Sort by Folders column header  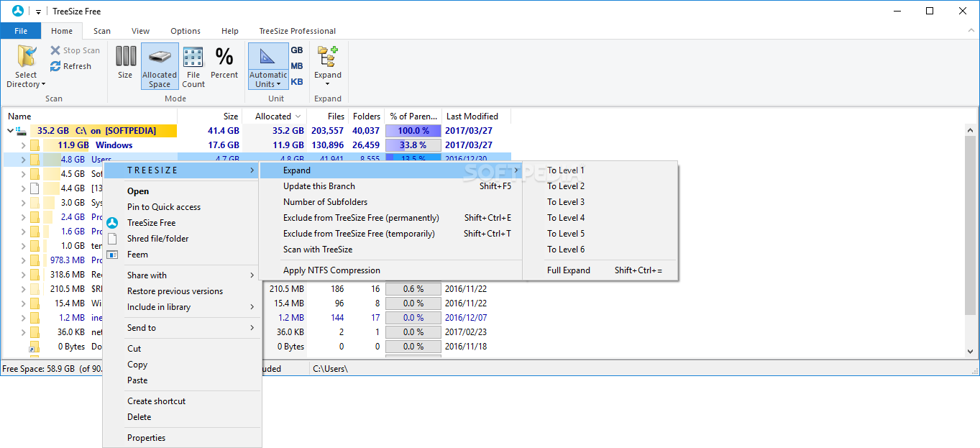point(367,116)
